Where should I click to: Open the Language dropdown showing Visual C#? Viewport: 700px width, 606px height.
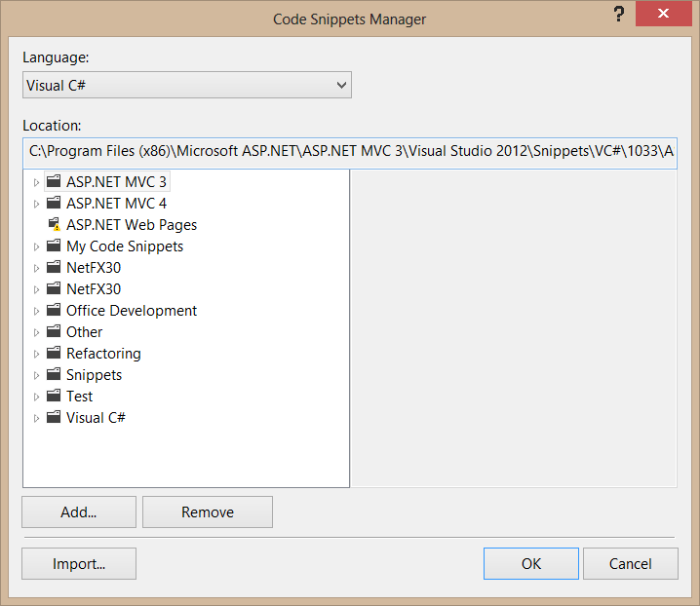point(186,86)
